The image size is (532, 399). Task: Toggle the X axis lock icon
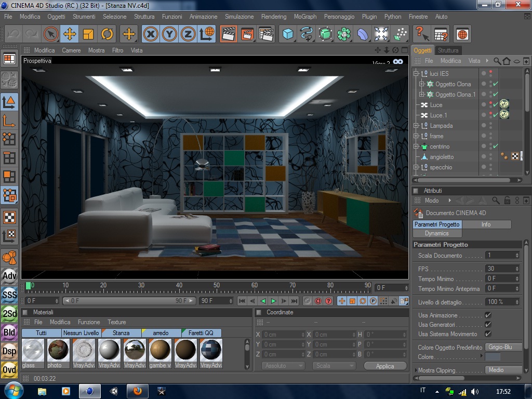[151, 34]
